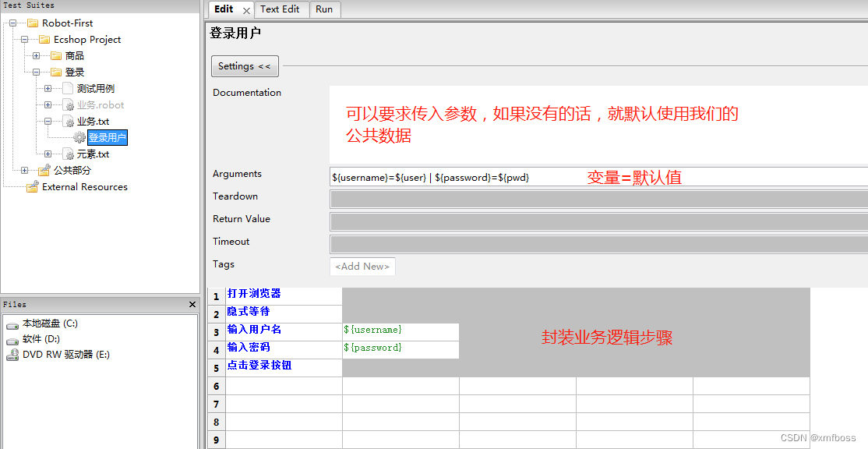
Task: Select the External Resources item
Action: tap(85, 186)
